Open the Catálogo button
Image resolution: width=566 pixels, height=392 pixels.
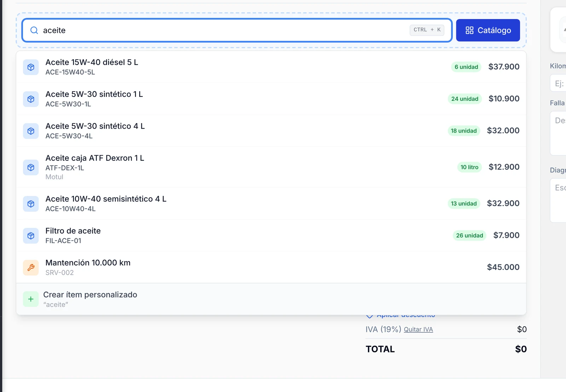point(488,30)
